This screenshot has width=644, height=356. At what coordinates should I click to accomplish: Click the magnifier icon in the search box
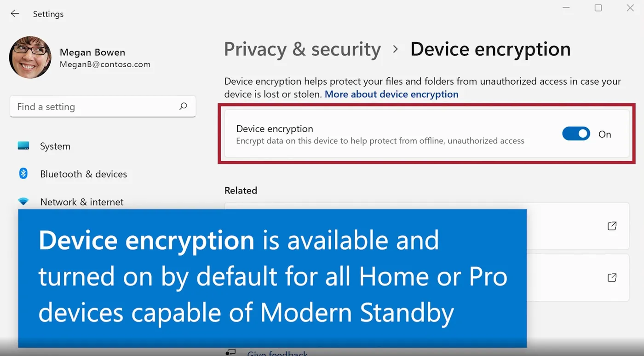183,106
